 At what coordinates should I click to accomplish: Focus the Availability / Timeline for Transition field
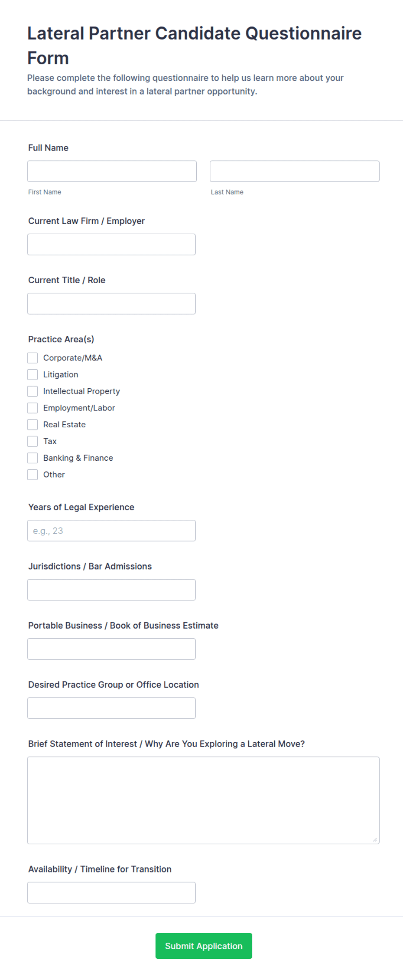point(111,893)
